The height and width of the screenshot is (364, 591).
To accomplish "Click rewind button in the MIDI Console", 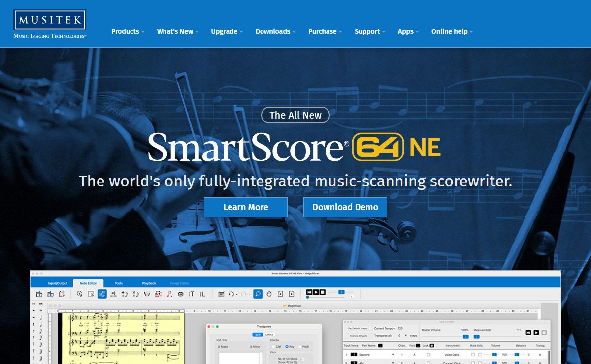I will (x=528, y=333).
